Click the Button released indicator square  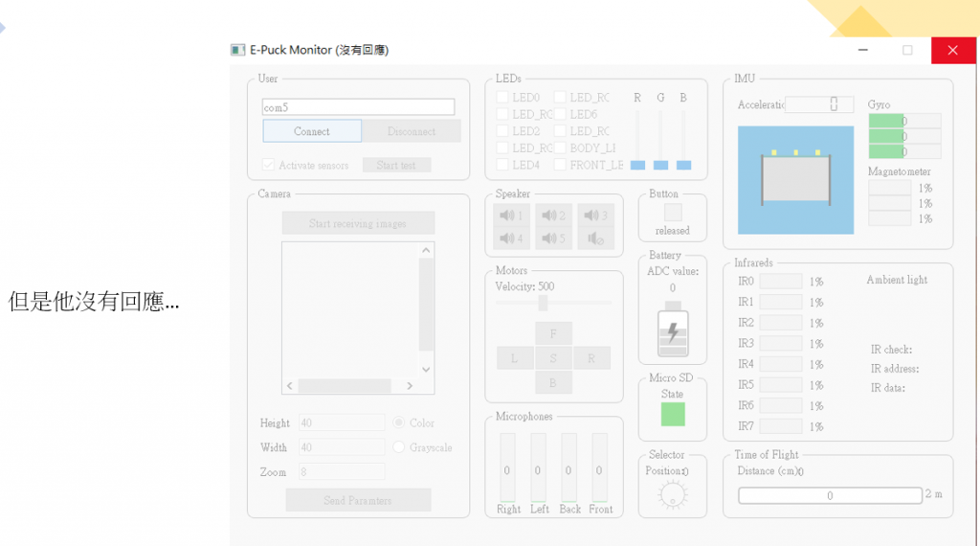tap(673, 213)
